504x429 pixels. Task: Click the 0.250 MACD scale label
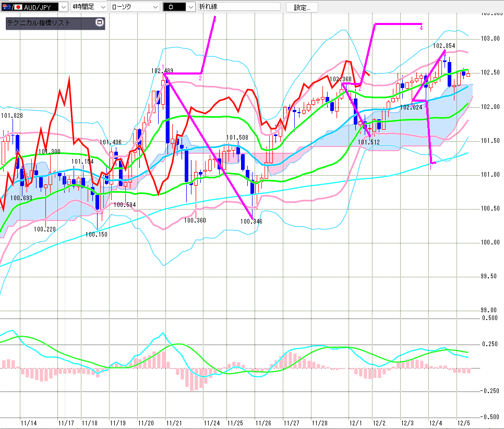pos(490,344)
